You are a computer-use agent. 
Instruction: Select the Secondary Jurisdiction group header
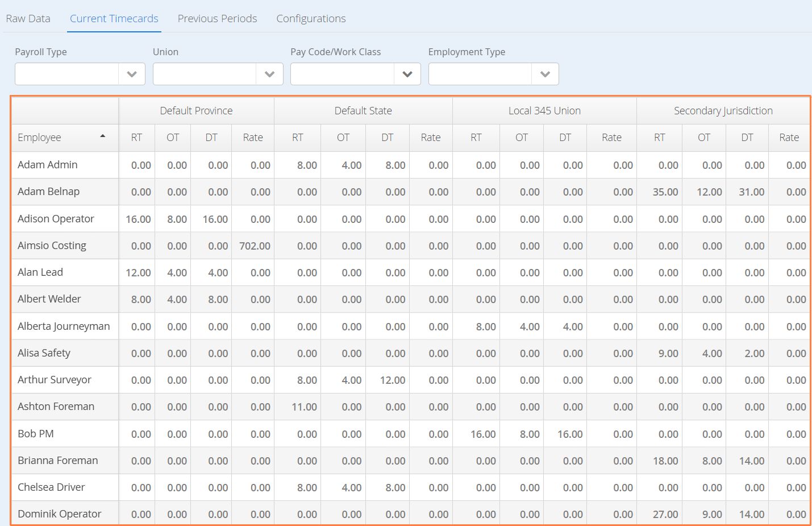723,111
